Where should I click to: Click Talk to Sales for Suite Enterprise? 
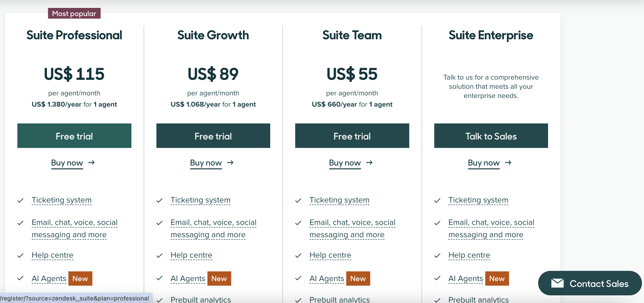point(491,136)
